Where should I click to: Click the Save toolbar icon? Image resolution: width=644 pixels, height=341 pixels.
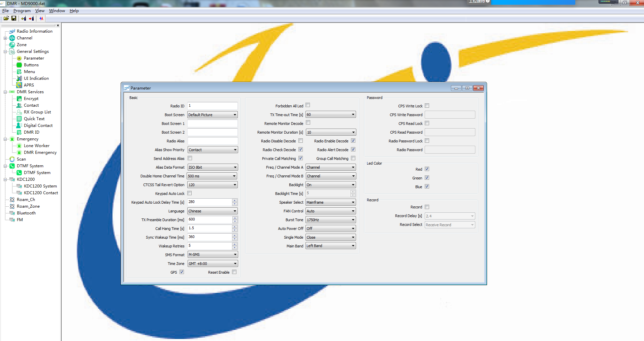tap(13, 19)
